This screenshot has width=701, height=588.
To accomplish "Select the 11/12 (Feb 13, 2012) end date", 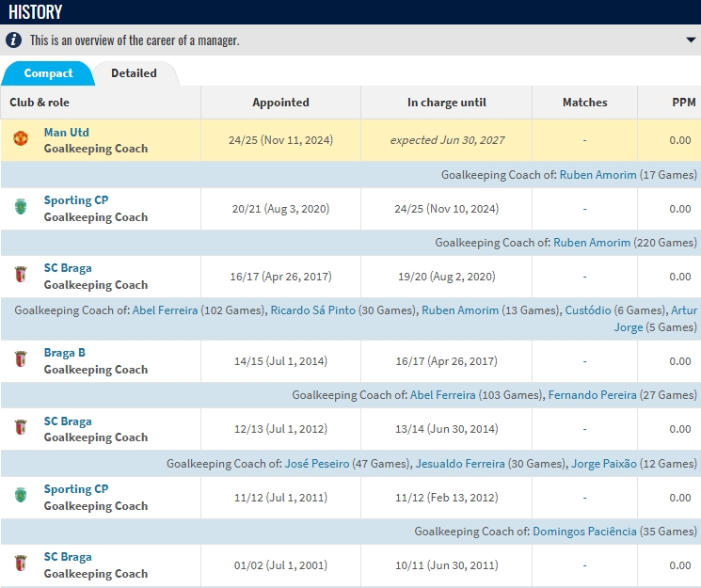I will 447,498.
